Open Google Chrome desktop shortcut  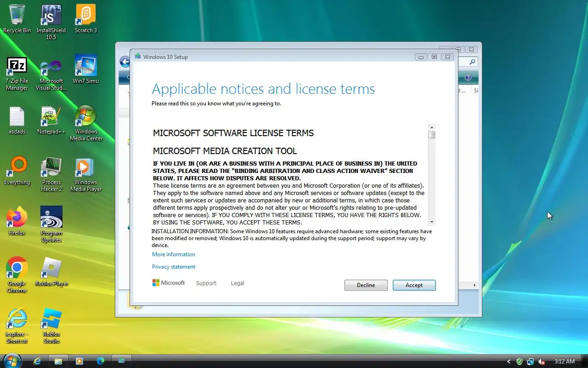[x=17, y=275]
